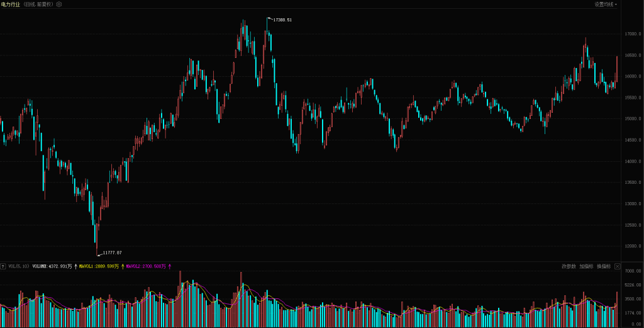Click the low price marker 11777.87

(x=112, y=253)
